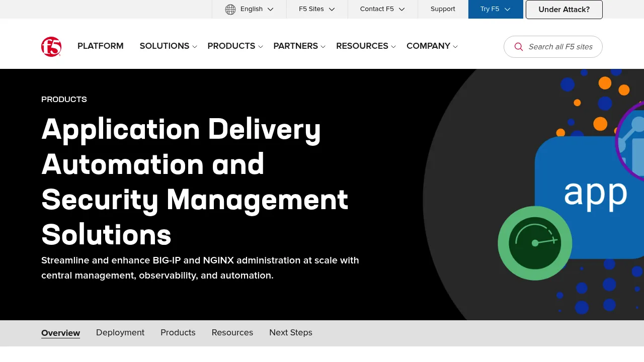Click the PRODUCTS breadcrumb label above the heading
The image size is (644, 362).
tap(64, 100)
